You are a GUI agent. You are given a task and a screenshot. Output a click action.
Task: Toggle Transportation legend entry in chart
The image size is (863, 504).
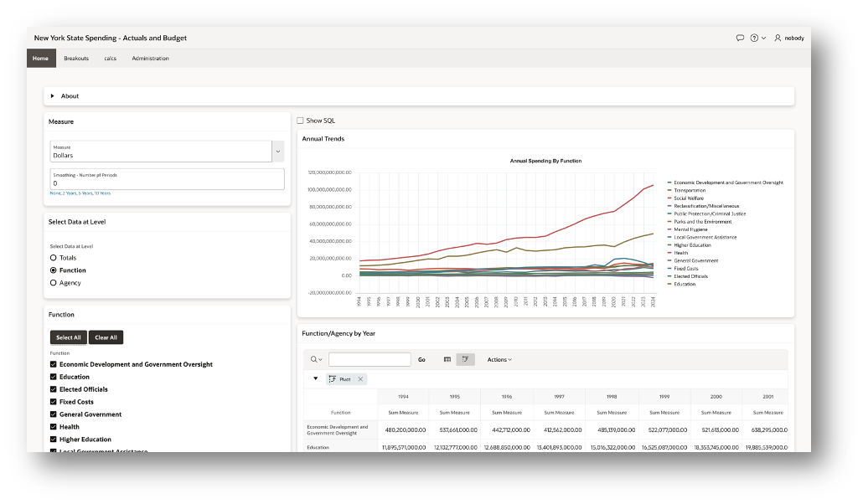pos(686,190)
